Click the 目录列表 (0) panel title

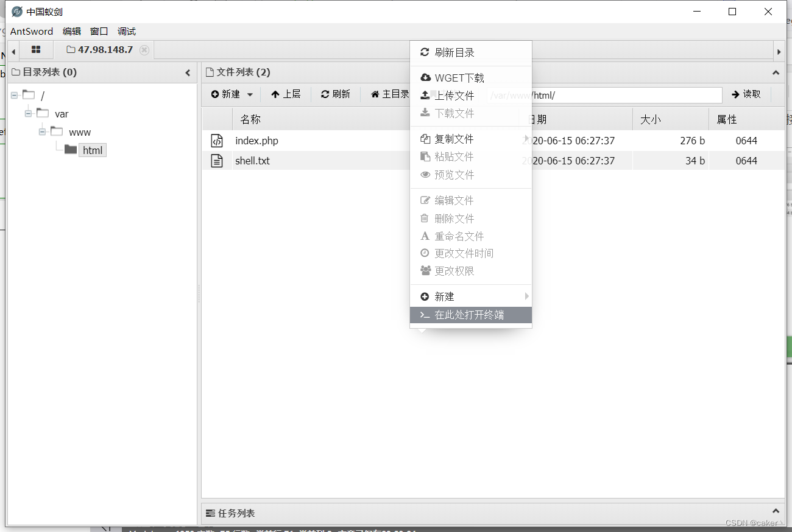[x=49, y=72]
